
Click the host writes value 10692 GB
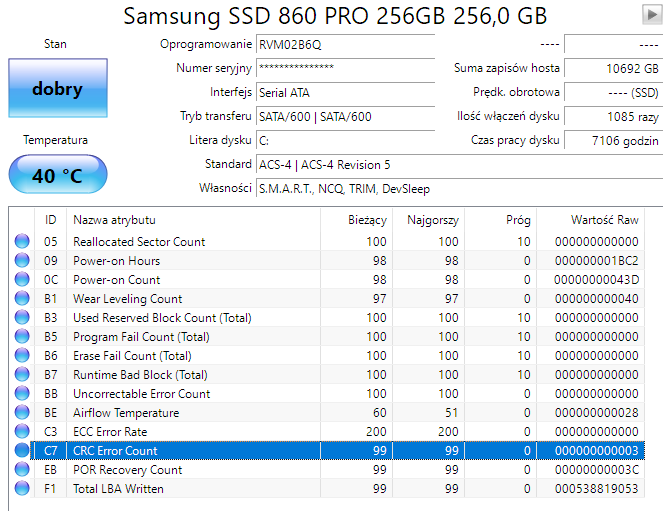613,68
